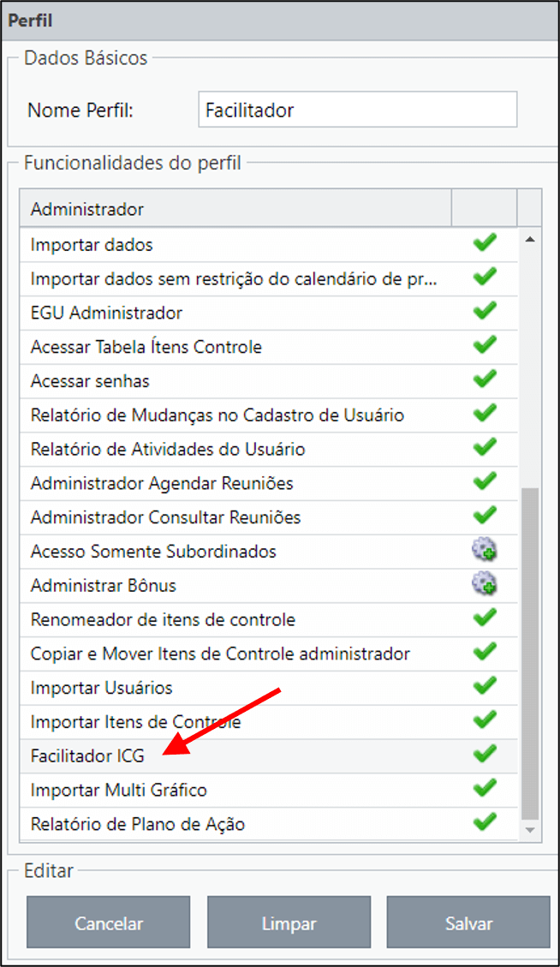Image resolution: width=560 pixels, height=967 pixels.
Task: Toggle Administrador Agendar Reuniões checkmark
Action: 485,481
